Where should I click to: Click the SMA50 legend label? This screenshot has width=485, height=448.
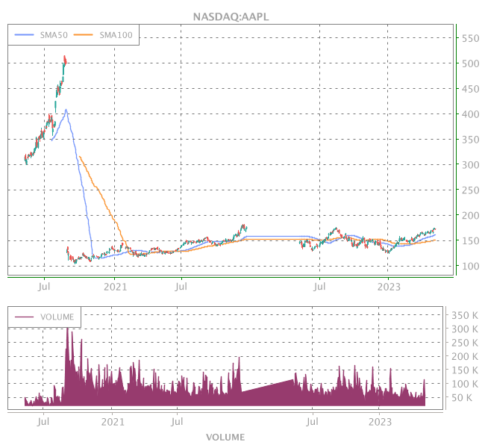point(54,35)
